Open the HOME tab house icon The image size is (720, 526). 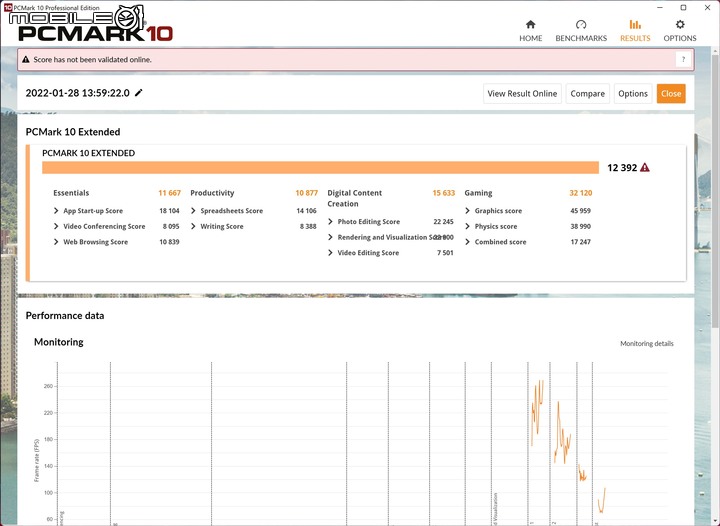(530, 24)
